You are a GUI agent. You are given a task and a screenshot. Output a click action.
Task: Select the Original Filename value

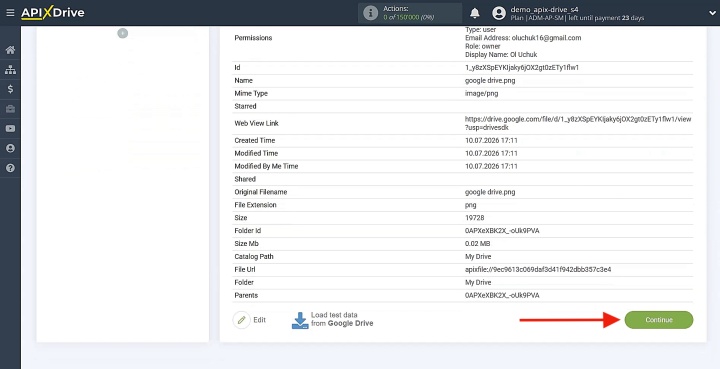pos(490,192)
